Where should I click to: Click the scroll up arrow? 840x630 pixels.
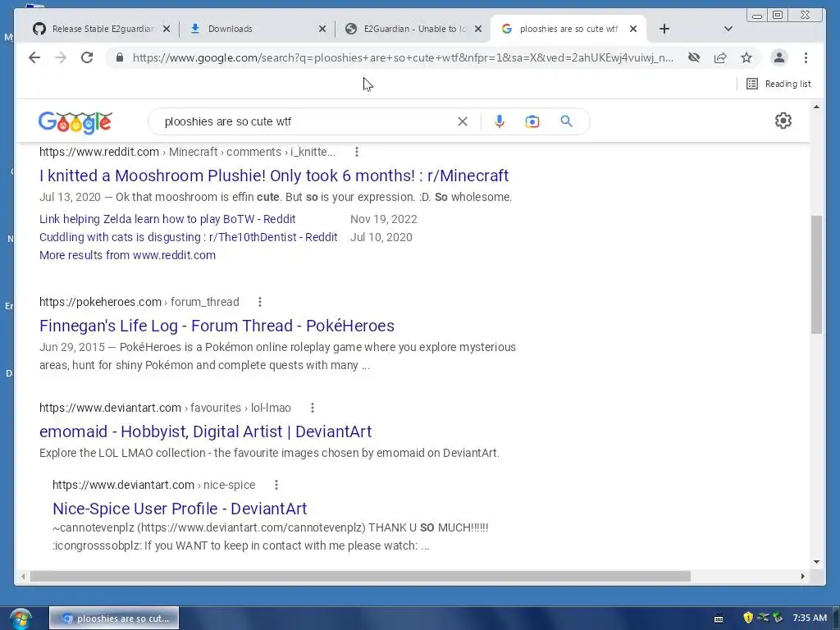(816, 107)
